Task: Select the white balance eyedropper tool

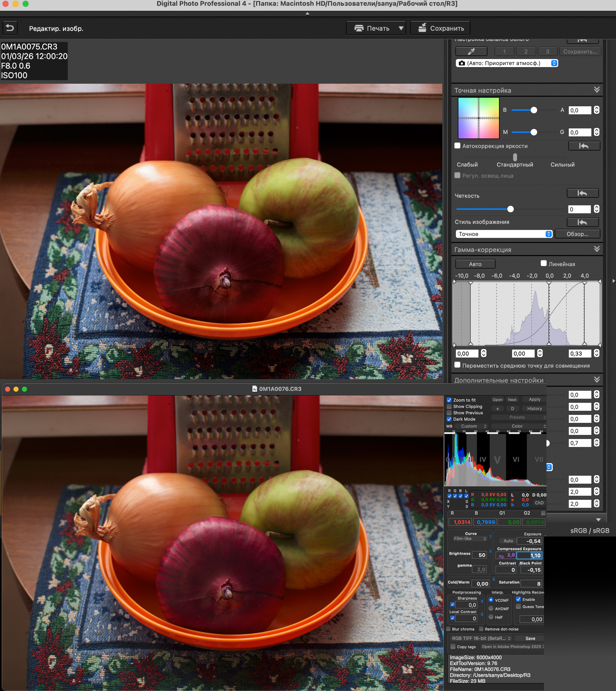Action: (471, 51)
